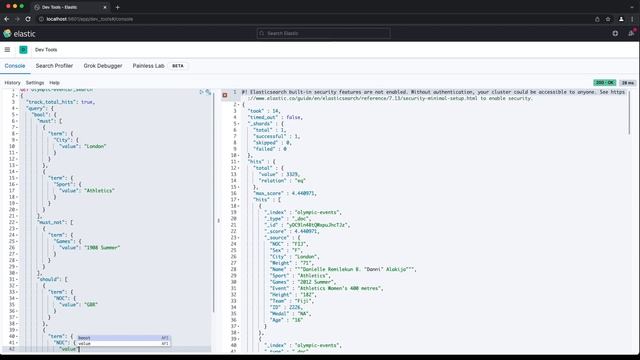Open the browser profile avatar icon
This screenshot has height=360, width=640.
pyautogui.click(x=621, y=19)
